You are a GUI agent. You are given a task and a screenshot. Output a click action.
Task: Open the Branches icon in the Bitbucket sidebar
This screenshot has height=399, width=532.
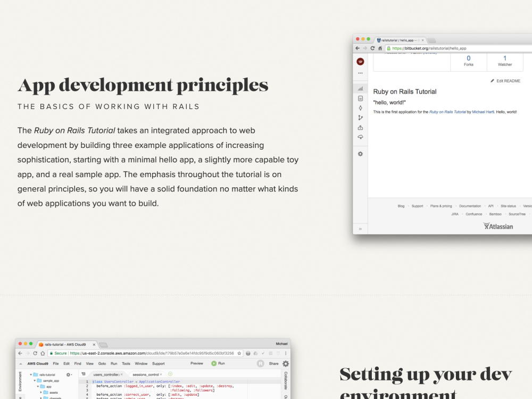coord(360,118)
